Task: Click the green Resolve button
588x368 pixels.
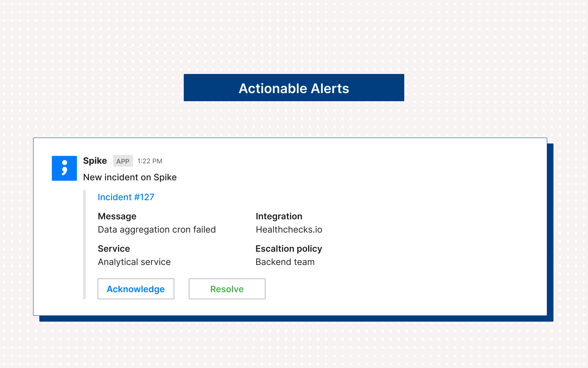Action: pos(227,289)
